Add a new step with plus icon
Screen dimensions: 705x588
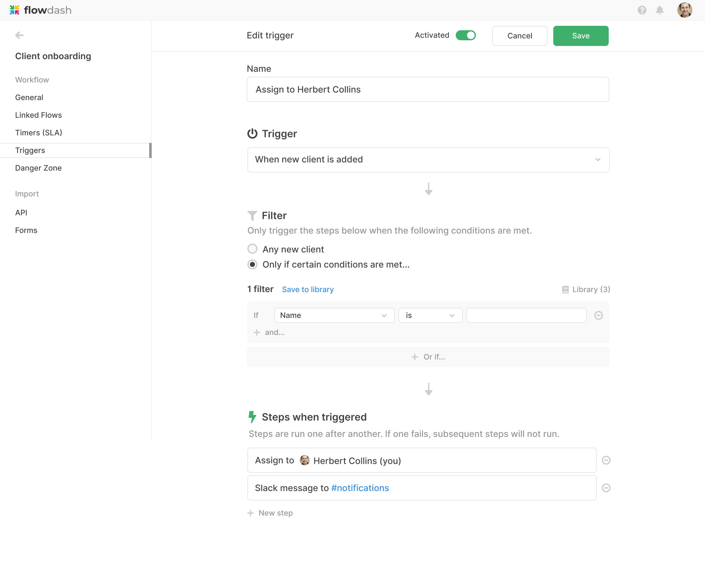(251, 513)
